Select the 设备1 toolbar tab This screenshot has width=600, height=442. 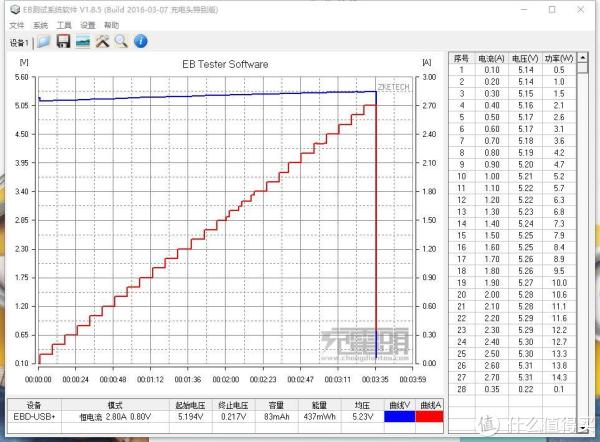click(19, 42)
